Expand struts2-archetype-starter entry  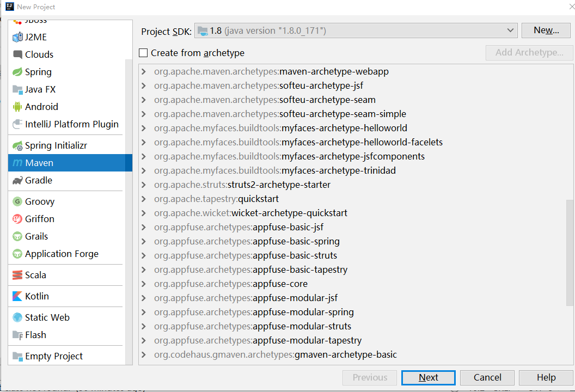144,185
